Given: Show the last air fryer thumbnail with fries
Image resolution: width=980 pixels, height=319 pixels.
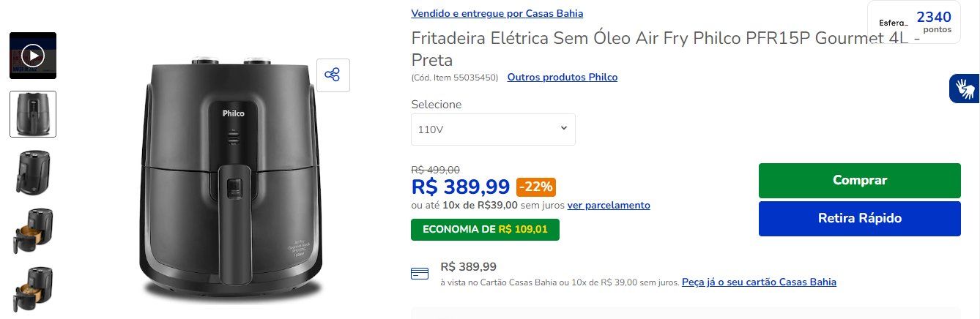Looking at the screenshot, I should [33, 290].
